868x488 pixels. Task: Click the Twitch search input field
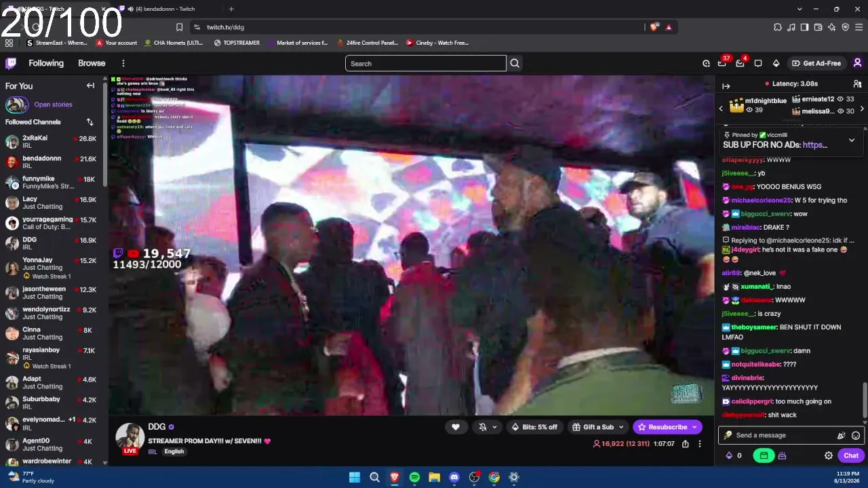point(426,64)
